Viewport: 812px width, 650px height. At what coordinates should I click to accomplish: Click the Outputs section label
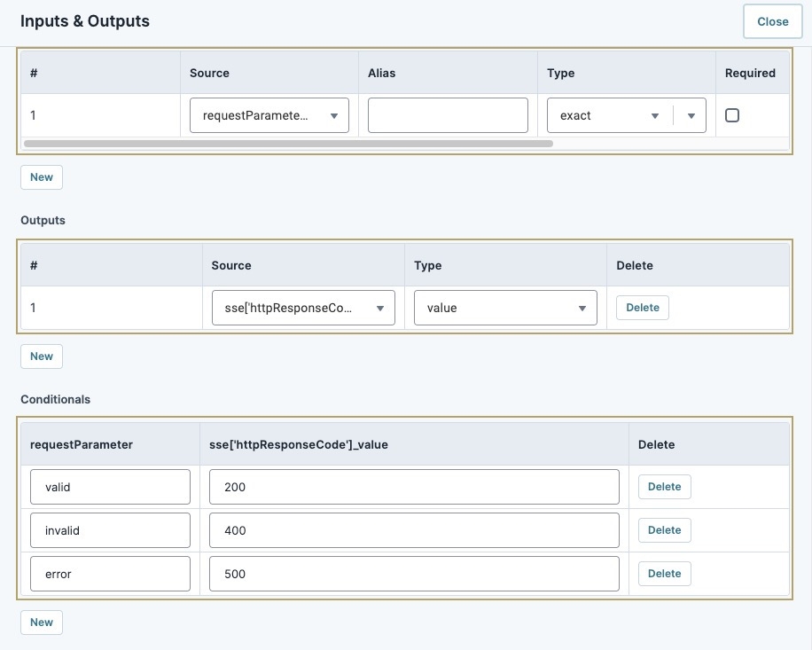pyautogui.click(x=43, y=220)
